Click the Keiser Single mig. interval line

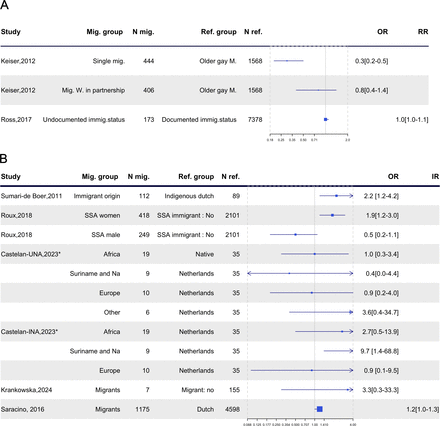tap(288, 61)
